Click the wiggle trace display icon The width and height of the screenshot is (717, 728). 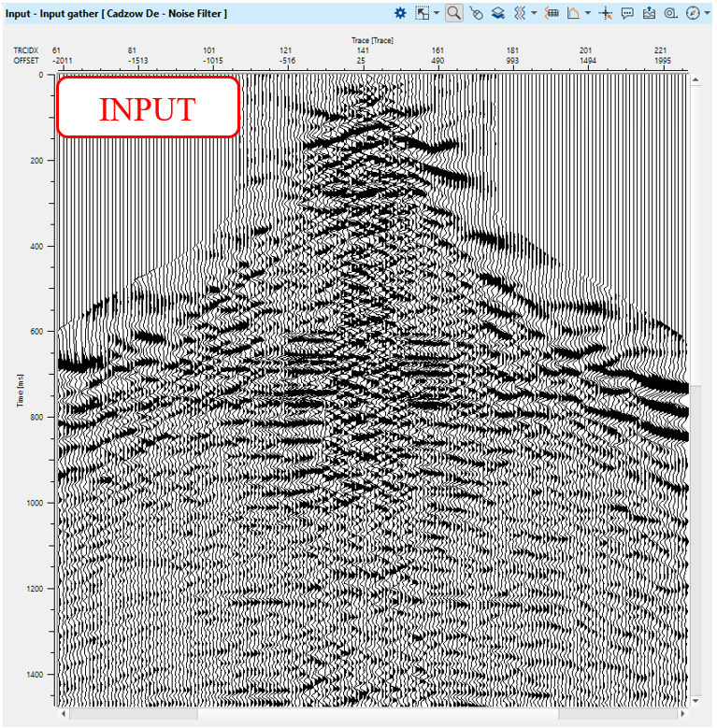point(520,13)
